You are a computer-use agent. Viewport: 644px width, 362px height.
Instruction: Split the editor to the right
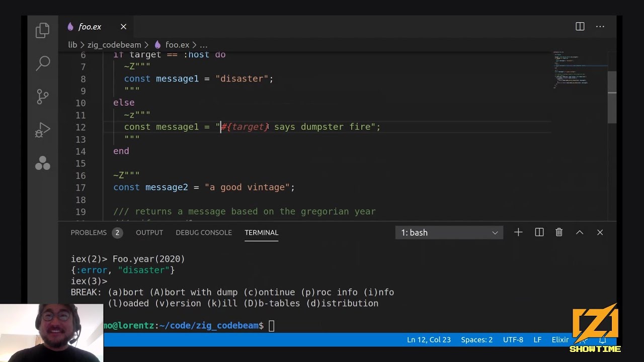pos(580,27)
